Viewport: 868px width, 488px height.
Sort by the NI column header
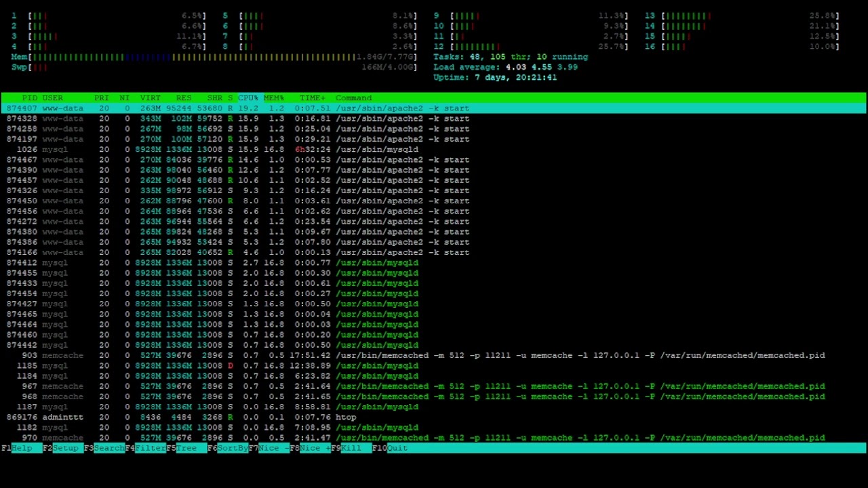124,98
